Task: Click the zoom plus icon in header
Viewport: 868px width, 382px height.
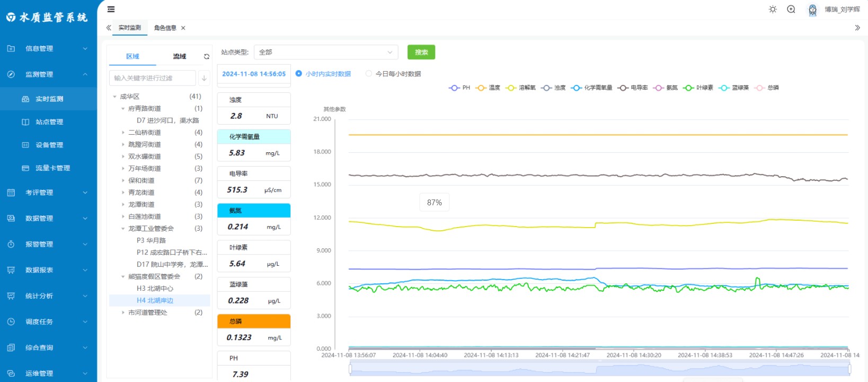Action: [791, 9]
